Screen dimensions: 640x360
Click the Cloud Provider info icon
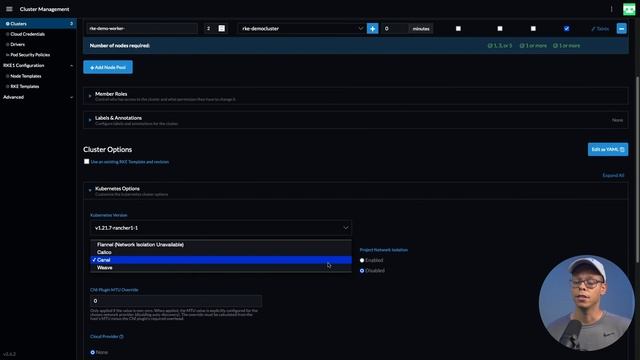[x=121, y=337]
